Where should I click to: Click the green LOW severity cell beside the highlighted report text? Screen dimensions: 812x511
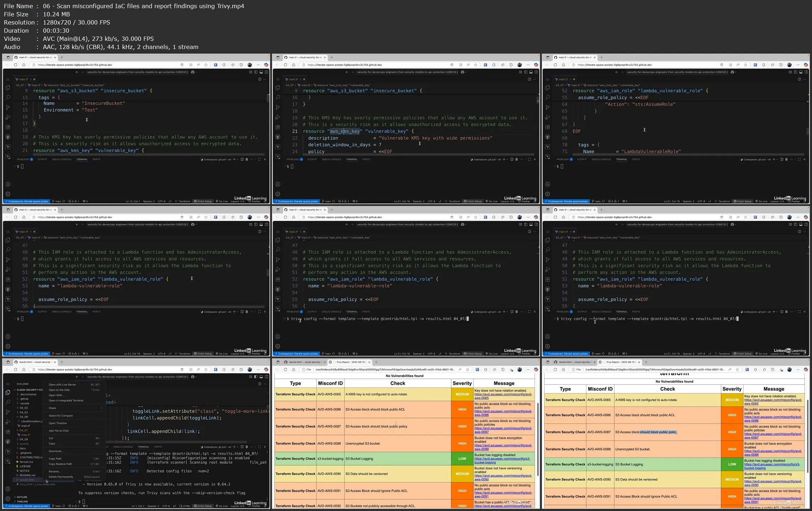pyautogui.click(x=732, y=464)
